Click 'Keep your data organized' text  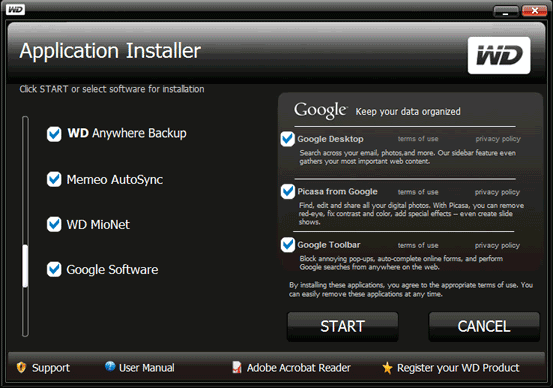[408, 112]
